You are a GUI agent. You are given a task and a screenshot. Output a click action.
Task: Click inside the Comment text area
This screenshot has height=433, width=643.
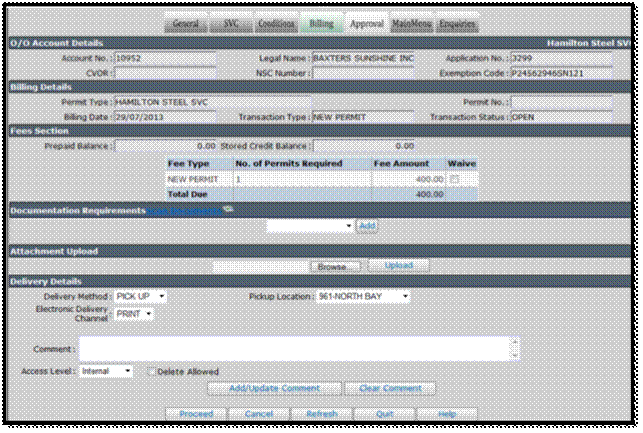(296, 349)
